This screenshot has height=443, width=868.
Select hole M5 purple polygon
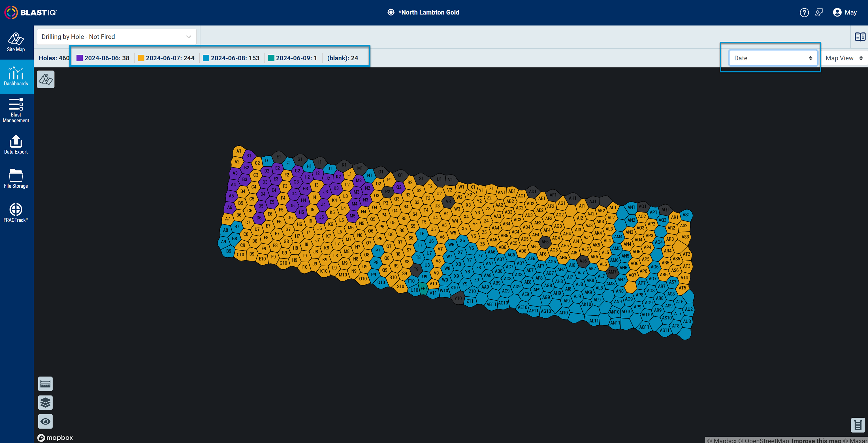(x=353, y=216)
